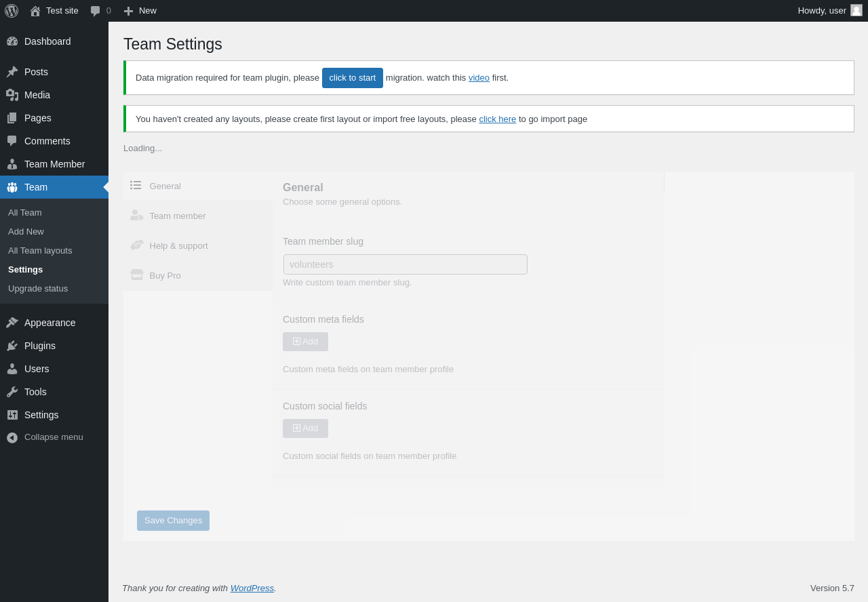Click the Tools wrench icon
This screenshot has width=868, height=602.
tap(12, 392)
